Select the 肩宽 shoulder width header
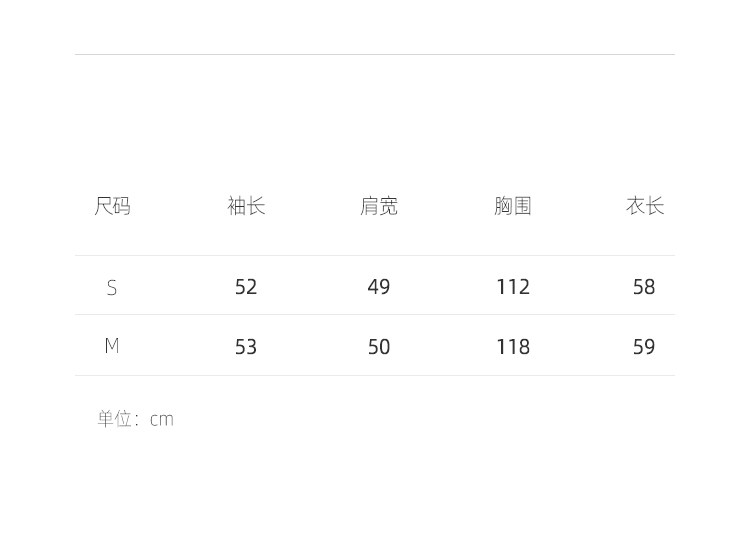The width and height of the screenshot is (750, 550). pos(379,206)
